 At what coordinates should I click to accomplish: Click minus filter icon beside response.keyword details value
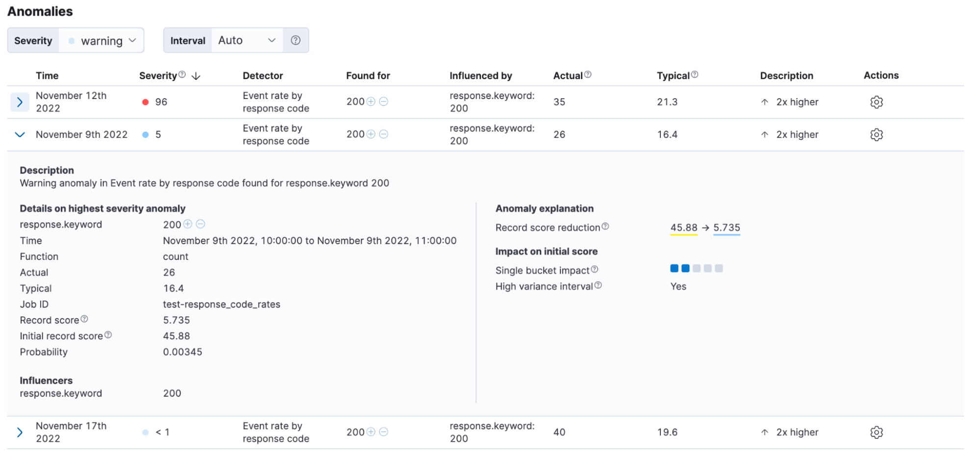click(x=201, y=224)
